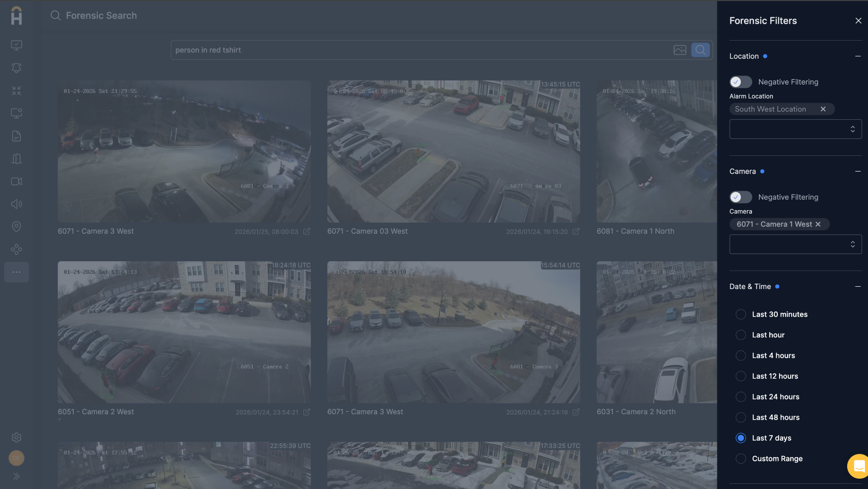Open the Alarm Location dropdown
Image resolution: width=868 pixels, height=489 pixels.
pos(795,129)
